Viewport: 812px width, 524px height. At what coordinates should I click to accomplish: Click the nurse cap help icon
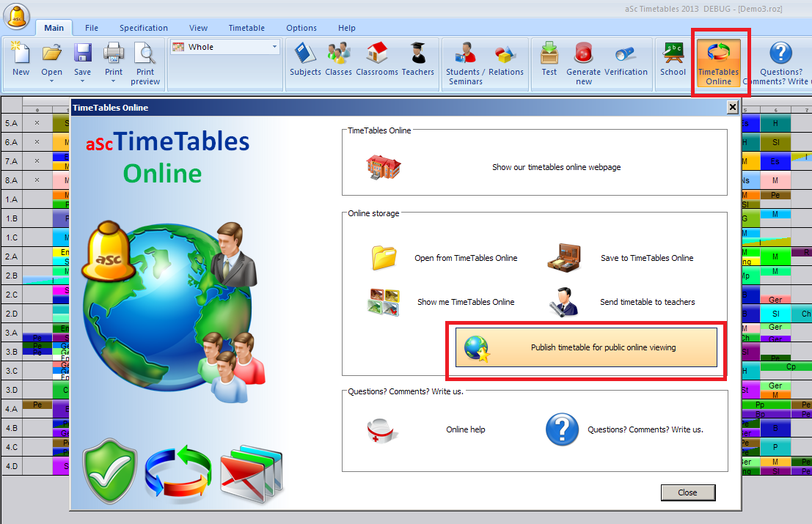(382, 430)
